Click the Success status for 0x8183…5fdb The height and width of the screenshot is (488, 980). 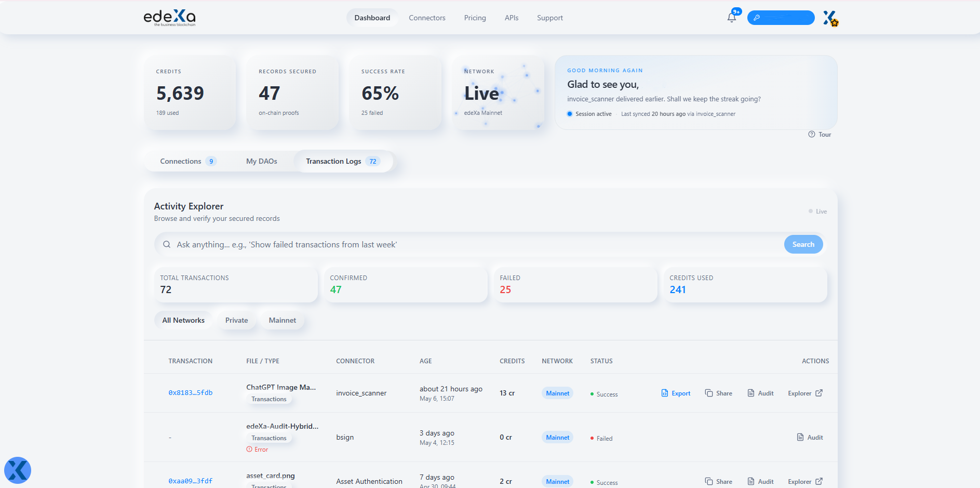[x=604, y=394]
